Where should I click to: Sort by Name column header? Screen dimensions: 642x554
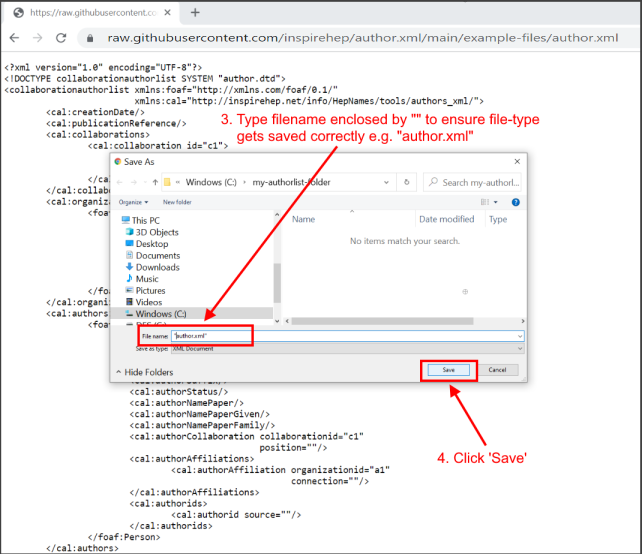point(303,219)
